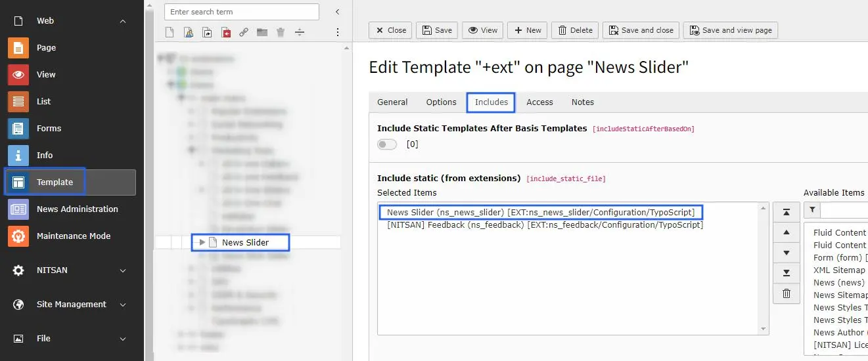Open the Template module

click(71, 182)
